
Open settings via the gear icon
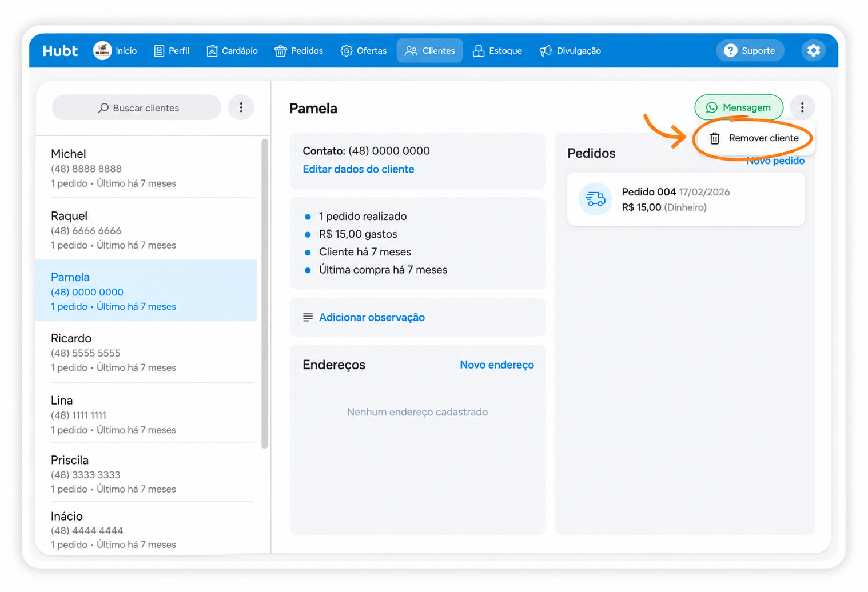point(813,51)
